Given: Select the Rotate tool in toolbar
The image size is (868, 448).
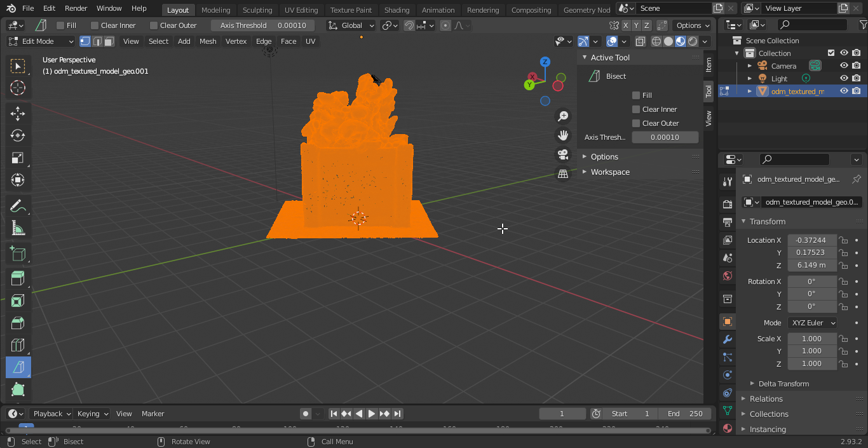Looking at the screenshot, I should click(x=18, y=136).
